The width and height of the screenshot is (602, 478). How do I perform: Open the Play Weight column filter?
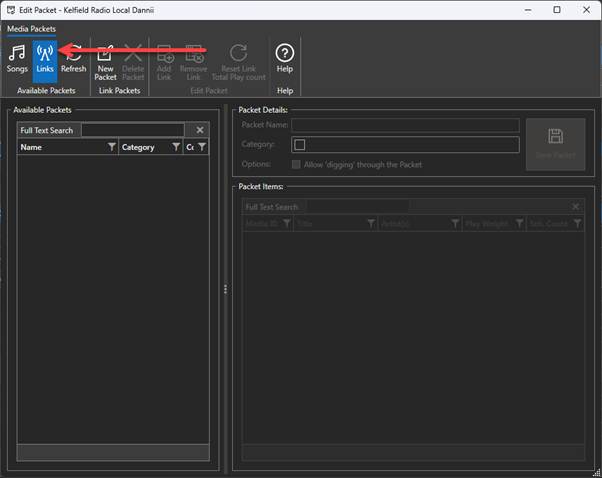[x=519, y=223]
